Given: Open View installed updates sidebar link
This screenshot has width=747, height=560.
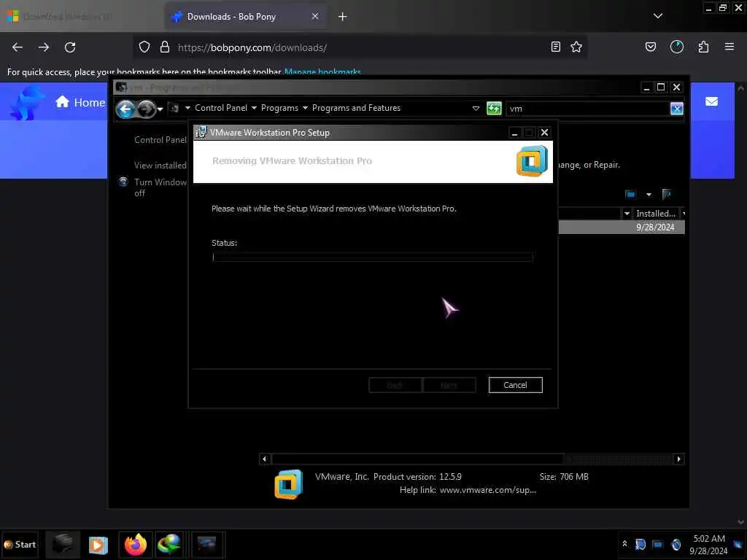Looking at the screenshot, I should (160, 166).
